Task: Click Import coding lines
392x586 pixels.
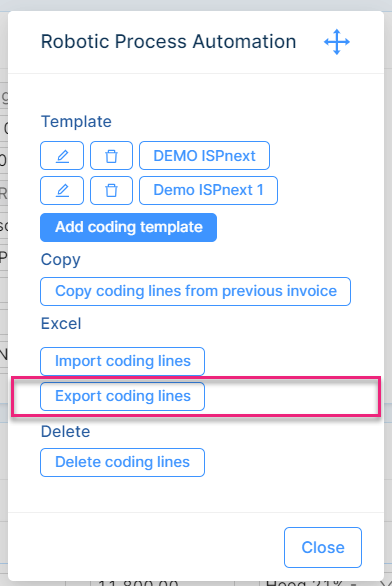Action: 123,361
